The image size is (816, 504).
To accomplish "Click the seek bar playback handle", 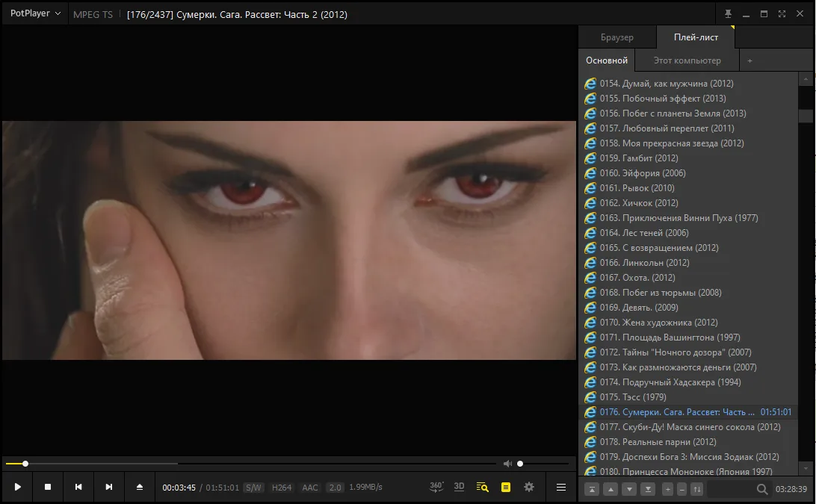I will point(25,464).
